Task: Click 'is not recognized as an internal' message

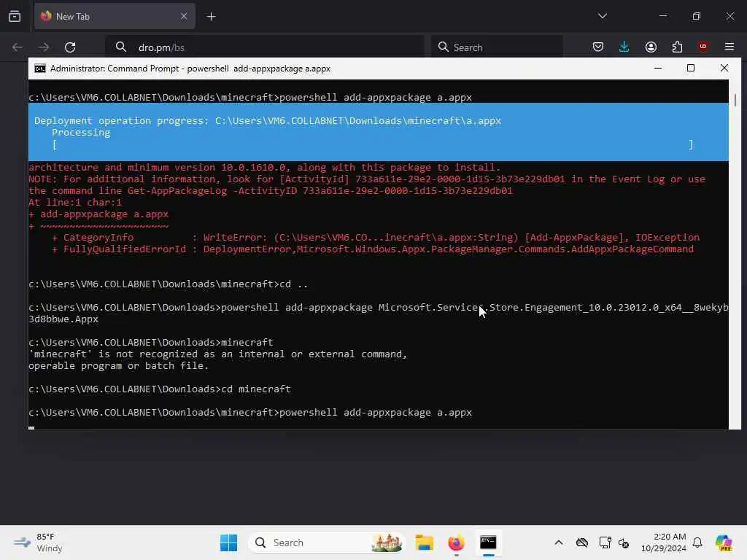Action: [x=217, y=354]
